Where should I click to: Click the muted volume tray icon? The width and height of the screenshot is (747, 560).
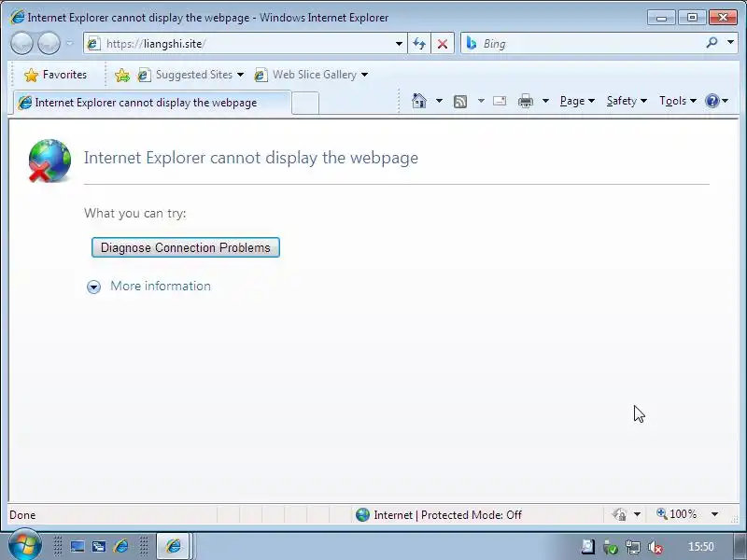655,548
